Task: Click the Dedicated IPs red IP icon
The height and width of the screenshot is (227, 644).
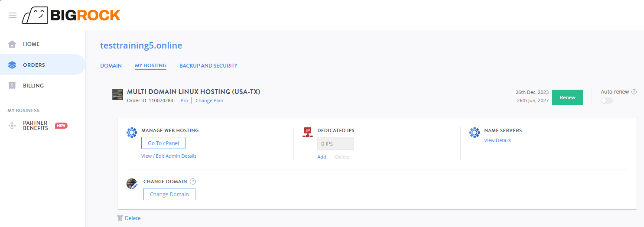Action: [308, 133]
